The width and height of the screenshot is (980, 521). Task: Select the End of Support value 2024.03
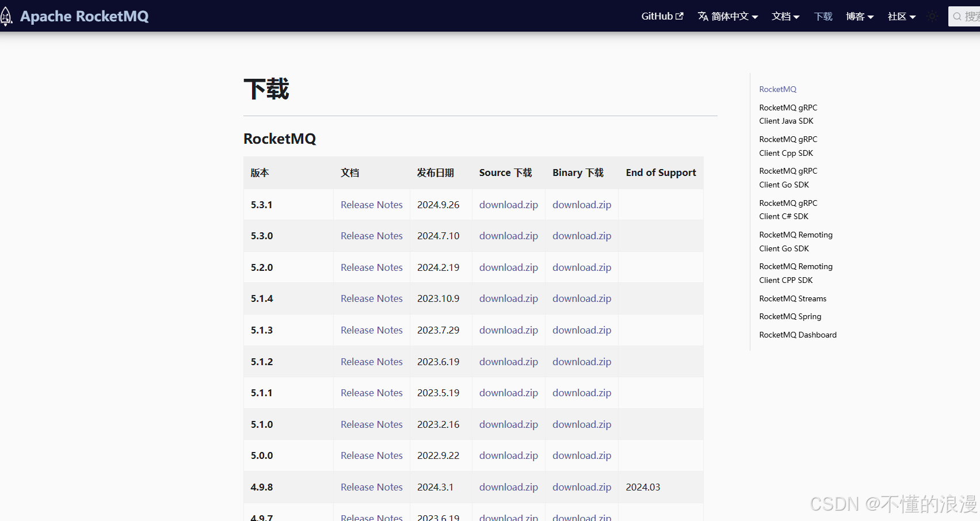643,487
